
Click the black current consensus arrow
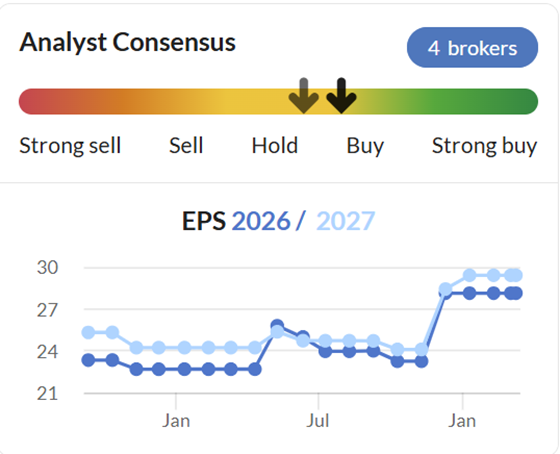[x=341, y=95]
